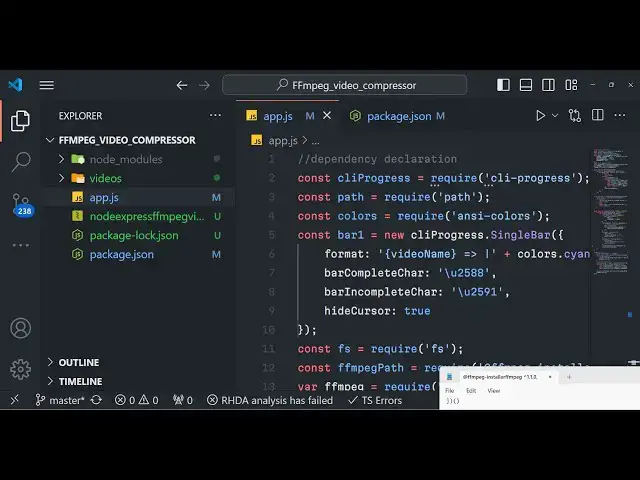640x480 pixels.
Task: Open the nodeexpressffmpegvi... file
Action: pos(139,216)
